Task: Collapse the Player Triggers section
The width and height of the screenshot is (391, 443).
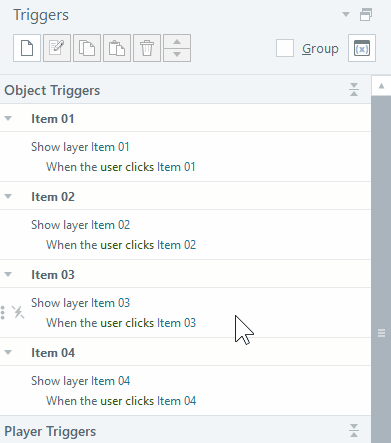Action: pyautogui.click(x=354, y=431)
